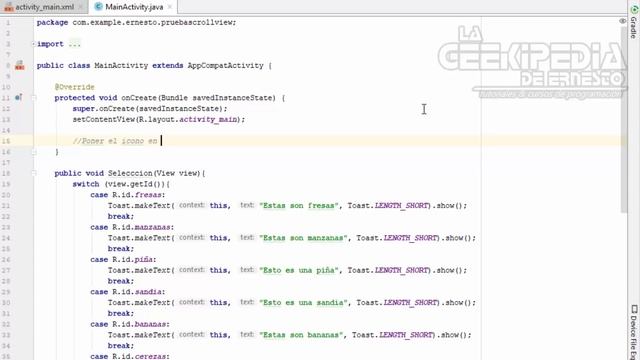Screen dimensions: 640x360
Task: Click case R.id.manzanas label
Action: (132, 227)
